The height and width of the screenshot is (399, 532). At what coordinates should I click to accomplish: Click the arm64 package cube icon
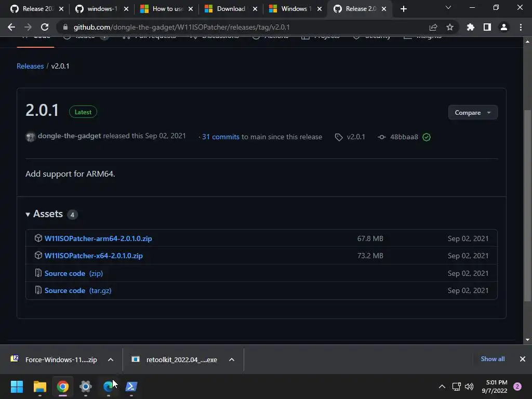coord(38,238)
